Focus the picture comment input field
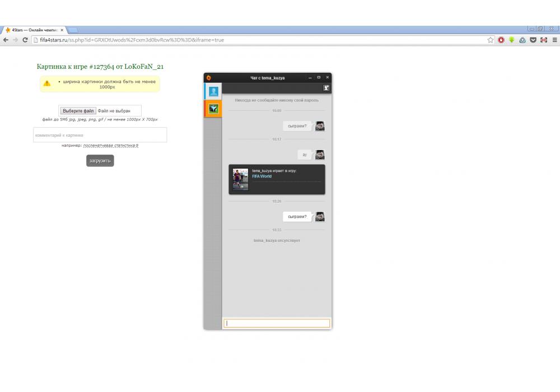The width and height of the screenshot is (560, 392). tap(100, 135)
